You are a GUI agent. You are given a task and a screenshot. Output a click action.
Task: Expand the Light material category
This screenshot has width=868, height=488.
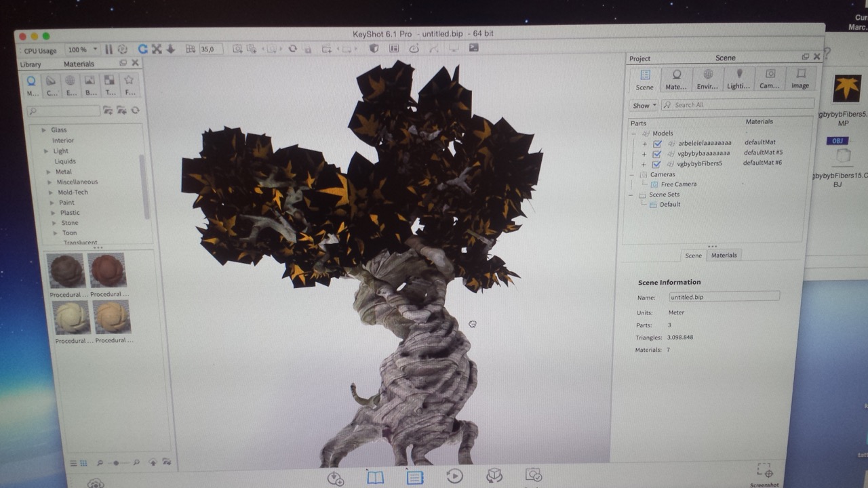click(x=46, y=151)
